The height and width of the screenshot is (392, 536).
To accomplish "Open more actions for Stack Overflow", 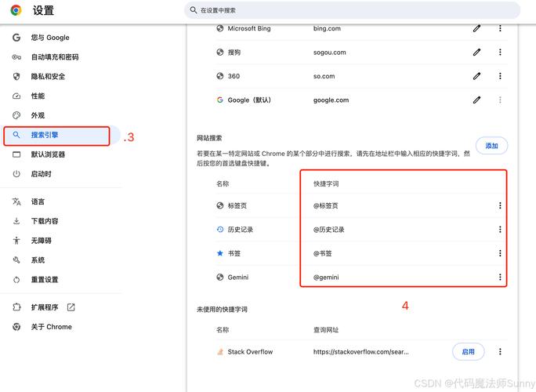I will 500,352.
